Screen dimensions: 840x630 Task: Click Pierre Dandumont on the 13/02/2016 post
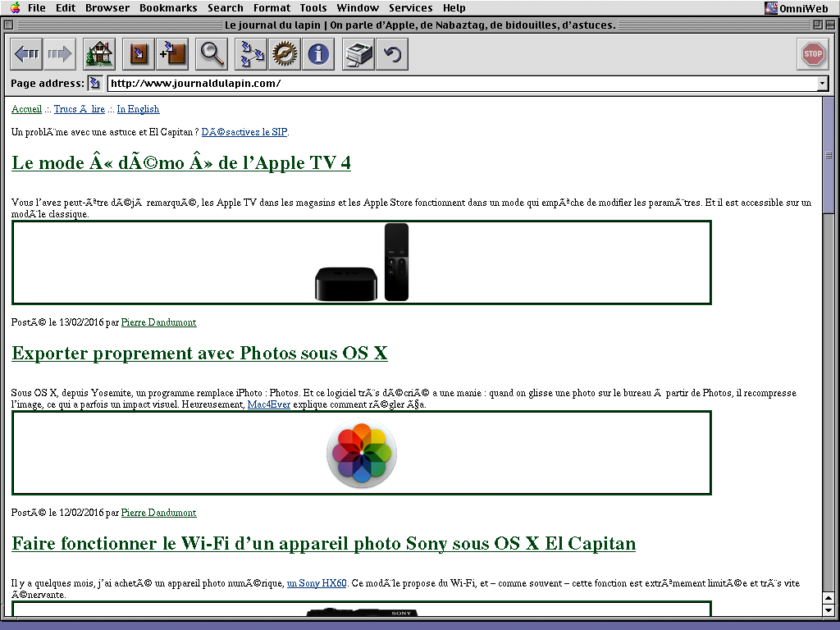pos(158,322)
